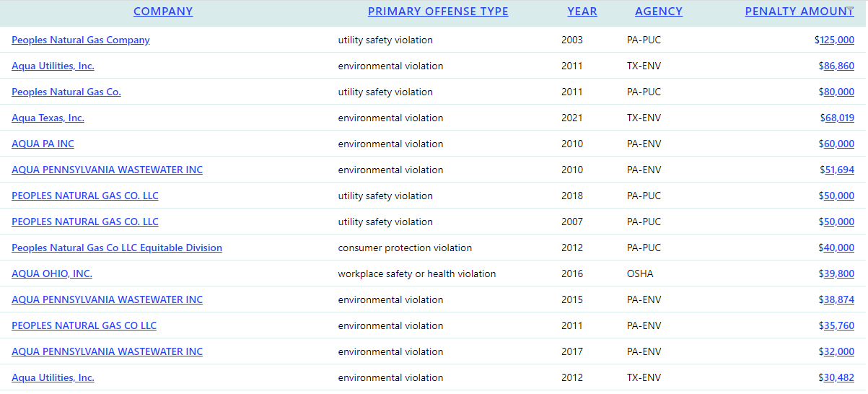
Task: Select 'workplace safety or health violation' text
Action: [x=417, y=273]
